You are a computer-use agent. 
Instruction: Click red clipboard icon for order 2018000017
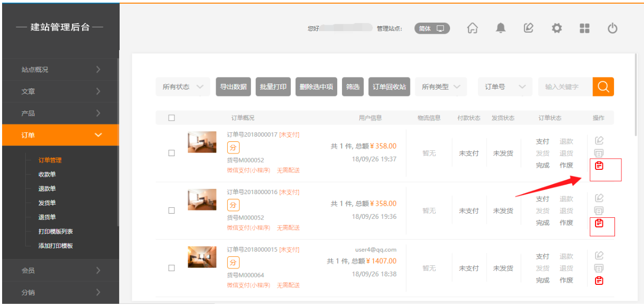tap(599, 166)
